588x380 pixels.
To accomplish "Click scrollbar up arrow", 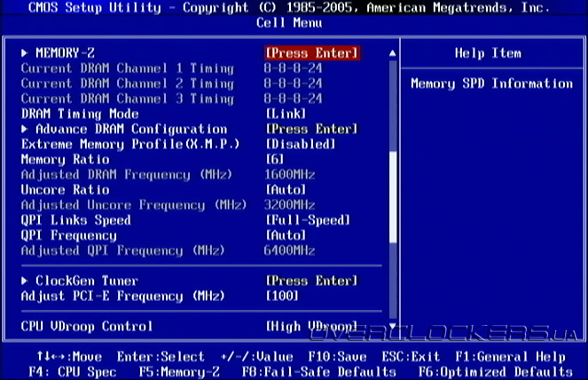I will [393, 53].
